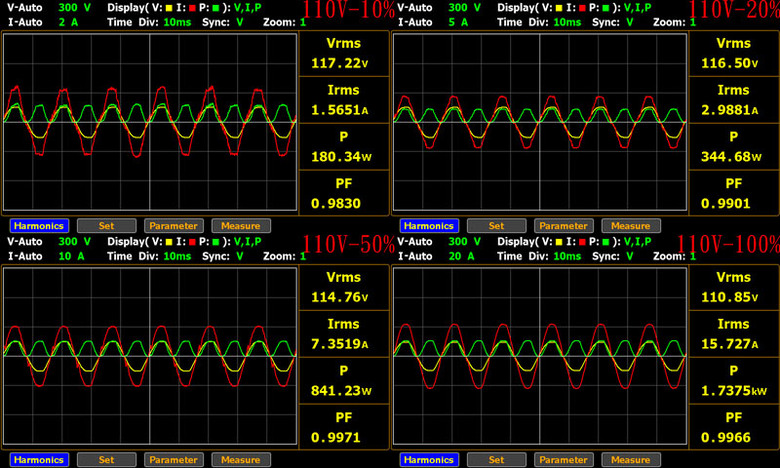This screenshot has height=468, width=780.
Task: Click Irms value 15.727A
Action: [730, 344]
